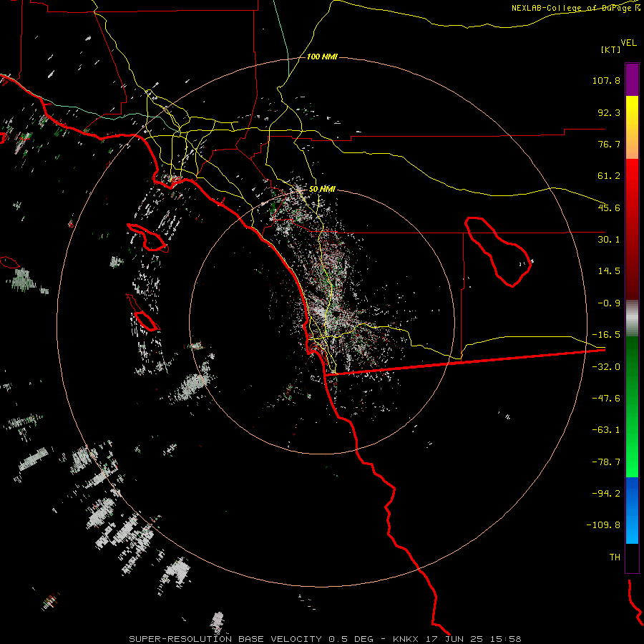Click the [KT] units label
Screen dimensions: 644x644
611,49
